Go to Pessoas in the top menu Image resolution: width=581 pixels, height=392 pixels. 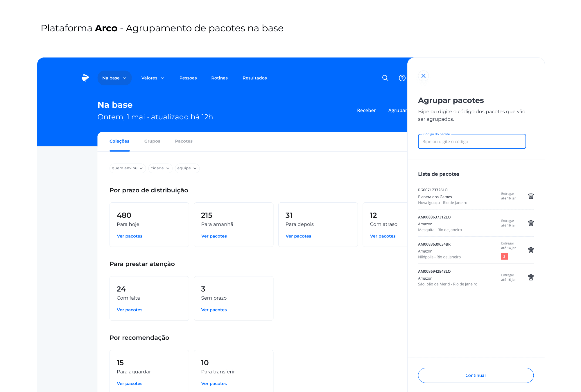pos(188,78)
